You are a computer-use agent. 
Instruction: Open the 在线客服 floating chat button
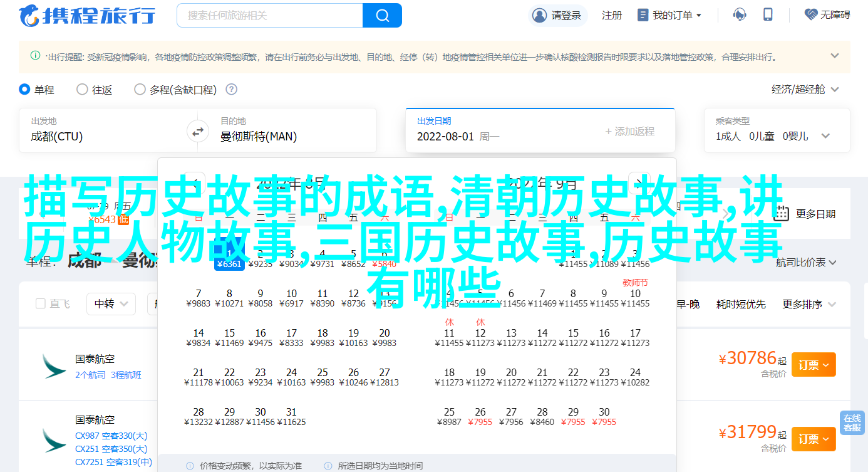pyautogui.click(x=852, y=423)
